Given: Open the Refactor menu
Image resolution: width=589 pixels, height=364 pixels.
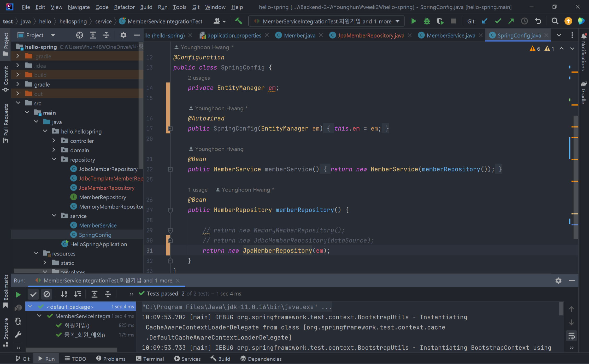Looking at the screenshot, I should (124, 7).
